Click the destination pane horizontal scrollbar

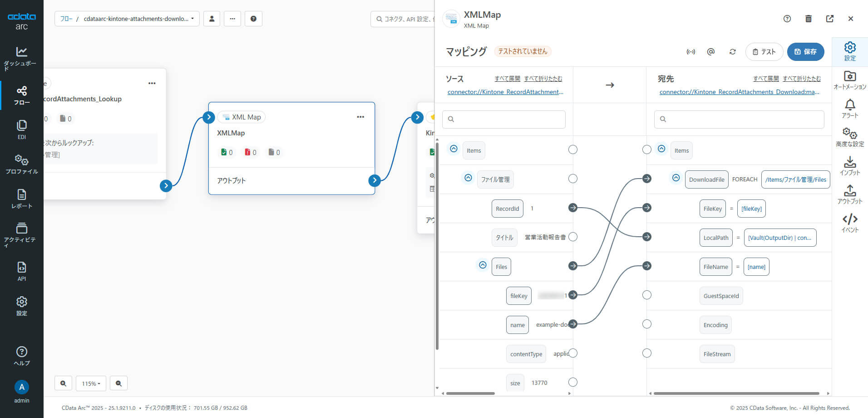736,393
